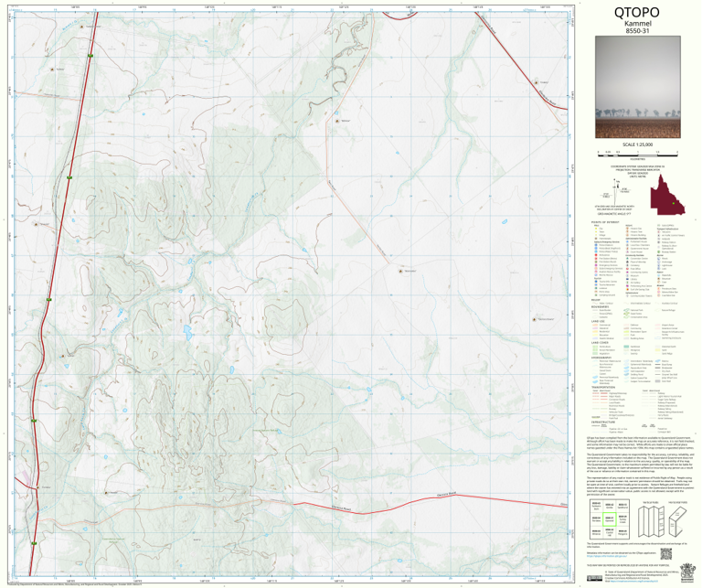The height and width of the screenshot is (588, 702).
Task: Click the sheet number 8550-31 under the title
Action: click(x=637, y=31)
